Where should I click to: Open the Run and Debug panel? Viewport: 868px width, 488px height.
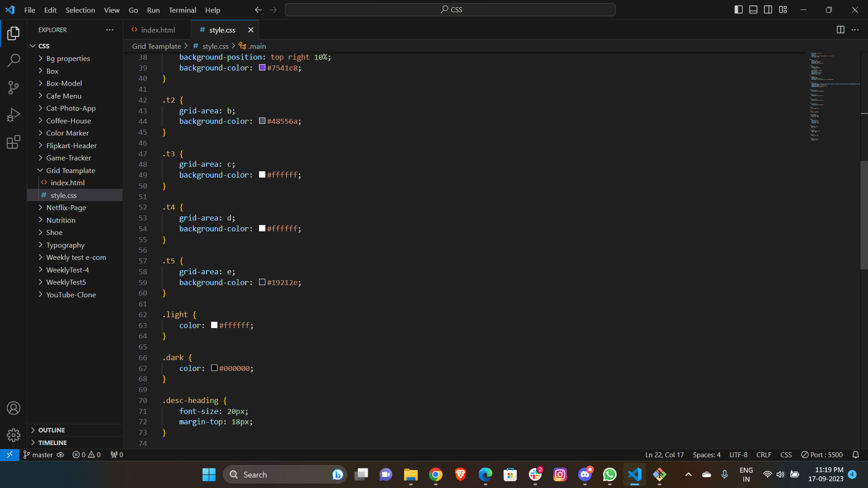(x=14, y=114)
